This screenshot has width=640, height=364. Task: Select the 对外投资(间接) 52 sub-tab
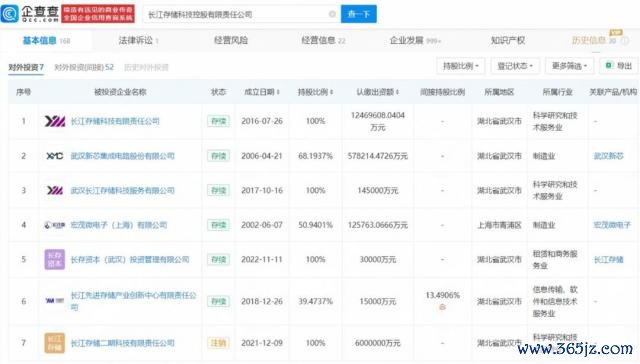coord(84,67)
